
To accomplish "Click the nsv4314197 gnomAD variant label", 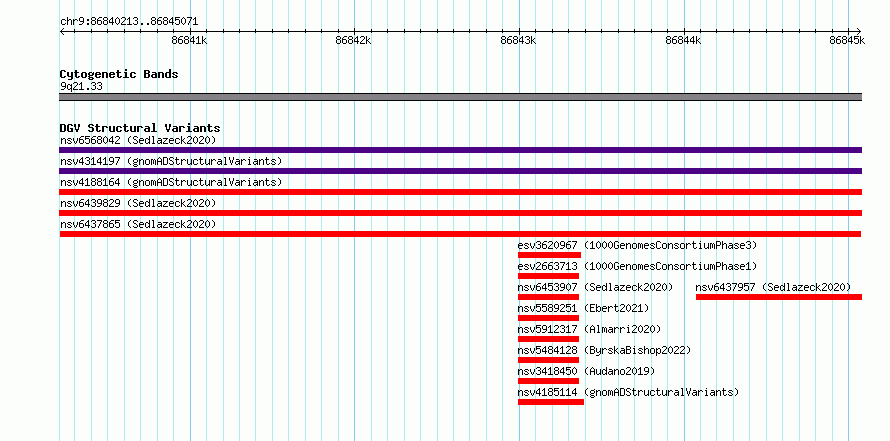I will point(171,161).
